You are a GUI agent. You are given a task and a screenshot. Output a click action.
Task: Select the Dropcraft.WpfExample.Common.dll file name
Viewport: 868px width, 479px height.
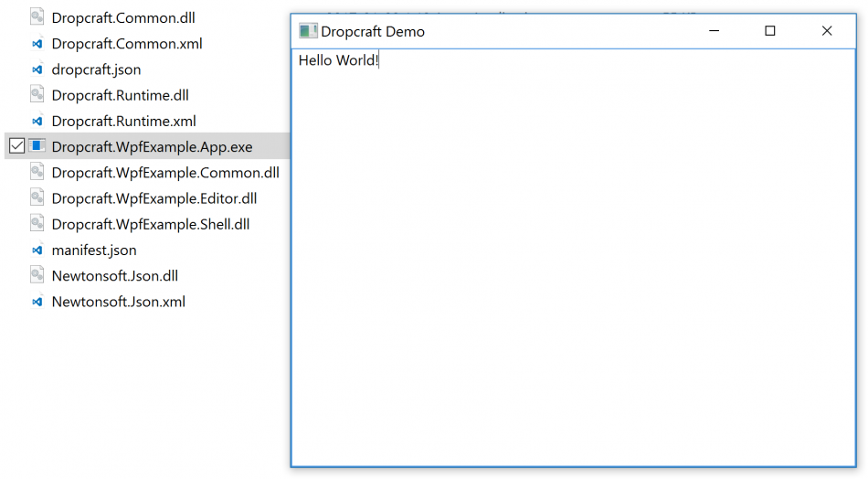(165, 173)
